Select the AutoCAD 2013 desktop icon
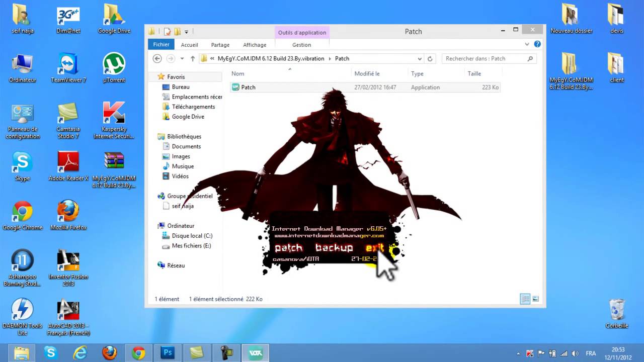This screenshot has height=362, width=644. (x=68, y=317)
